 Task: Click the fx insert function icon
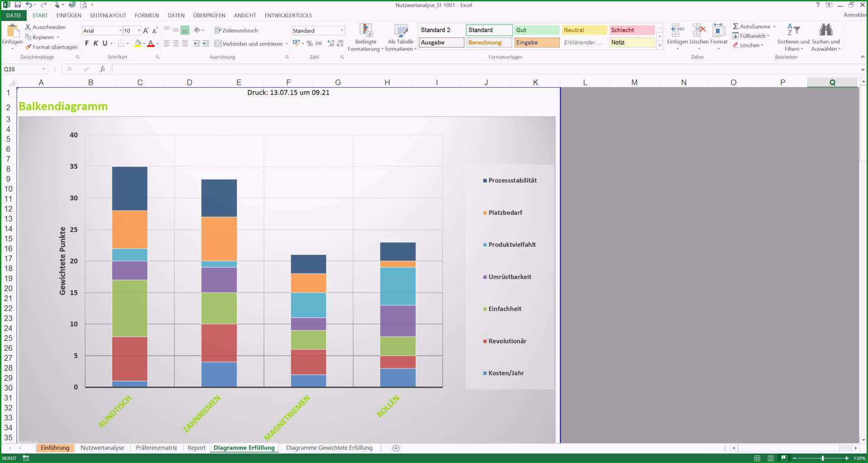[103, 69]
